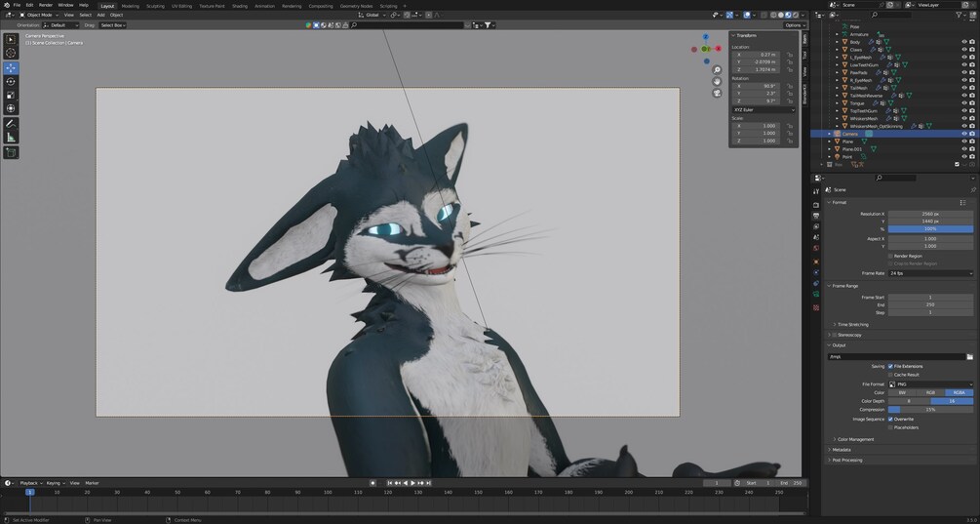Set color mode to RGB

930,392
